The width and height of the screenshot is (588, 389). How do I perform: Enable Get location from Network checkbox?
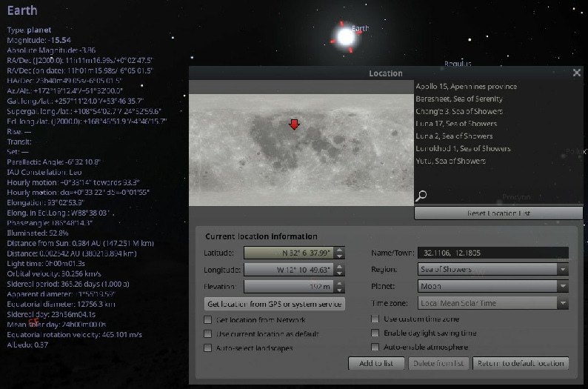[208, 319]
